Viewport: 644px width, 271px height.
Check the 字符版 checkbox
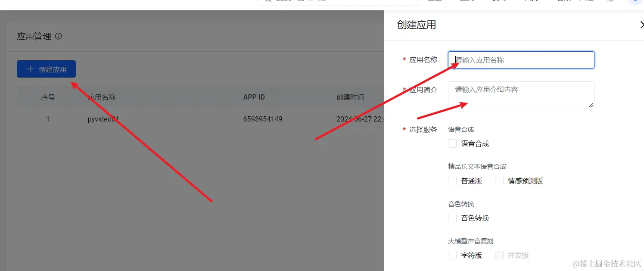(x=452, y=255)
